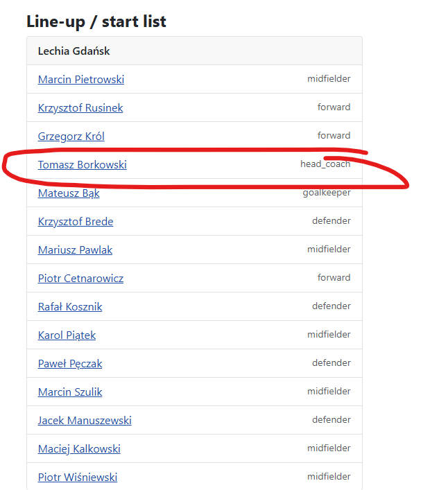Click midfielder label beside Marcin Pietrowski
This screenshot has width=448, height=490.
pyautogui.click(x=329, y=79)
